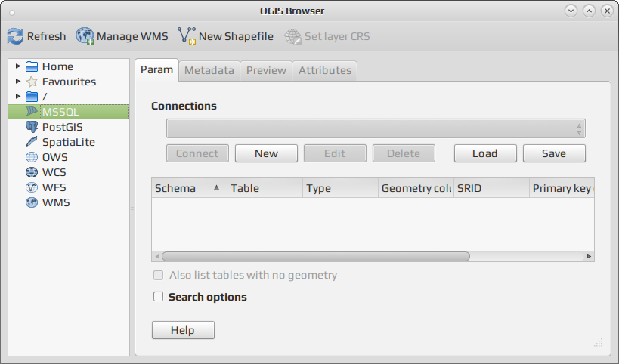
Task: Select the SpatiaLite feather icon
Action: [x=32, y=142]
